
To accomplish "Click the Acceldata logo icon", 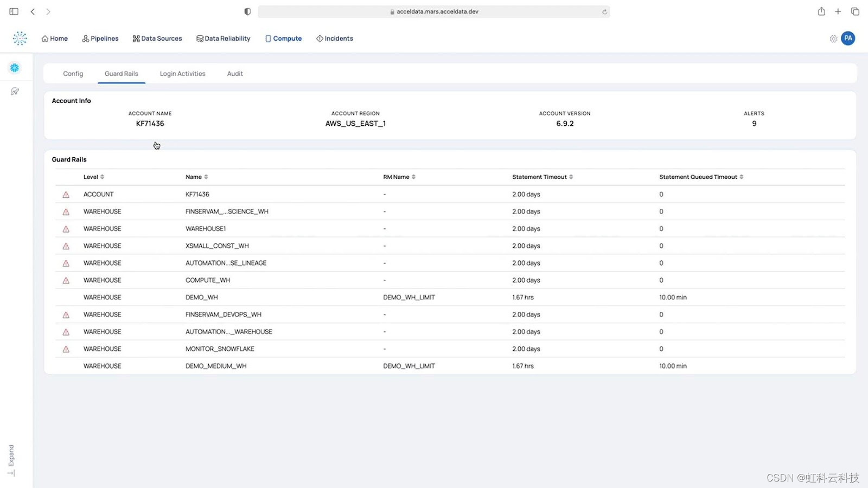I will click(x=20, y=38).
